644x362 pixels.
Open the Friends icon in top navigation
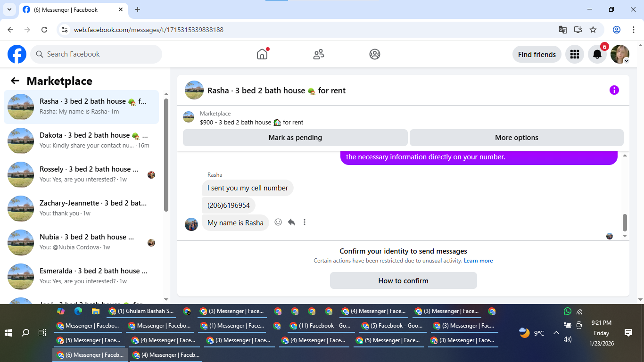(x=319, y=54)
